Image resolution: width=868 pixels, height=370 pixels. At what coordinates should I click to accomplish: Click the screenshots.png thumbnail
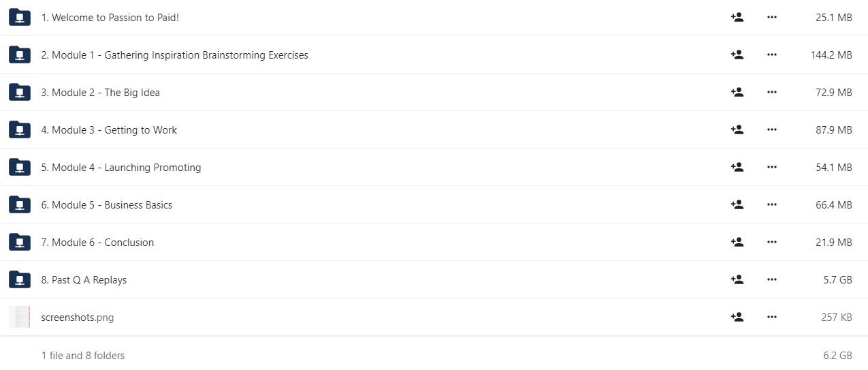20,317
